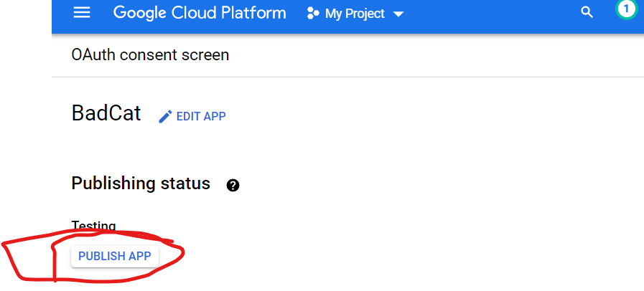Click the word Google in the header
This screenshot has height=291, width=644.
(140, 13)
